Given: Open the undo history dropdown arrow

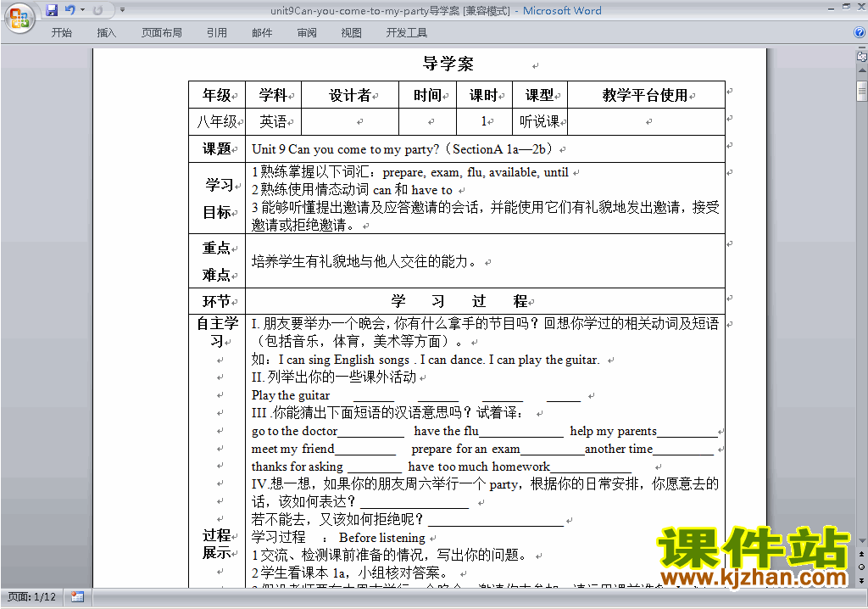Looking at the screenshot, I should (82, 10).
